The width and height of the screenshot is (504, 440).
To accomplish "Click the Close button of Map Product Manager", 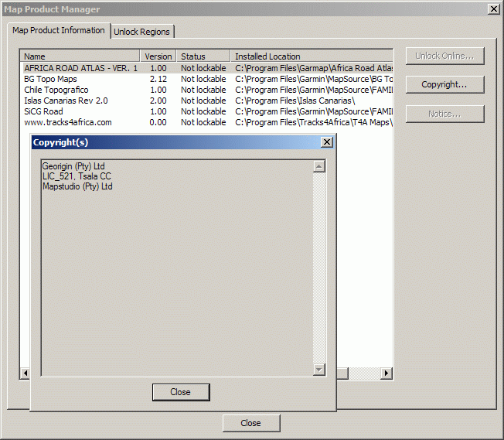I will pyautogui.click(x=251, y=423).
